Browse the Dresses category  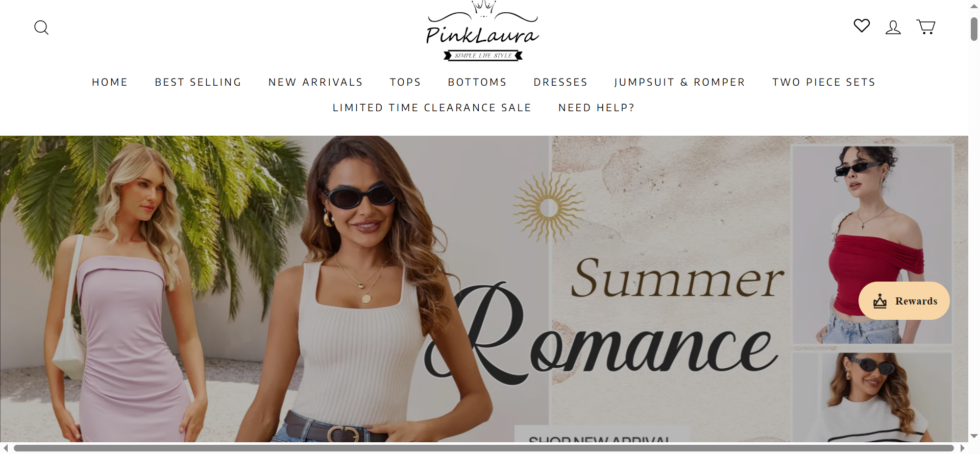[x=560, y=82]
